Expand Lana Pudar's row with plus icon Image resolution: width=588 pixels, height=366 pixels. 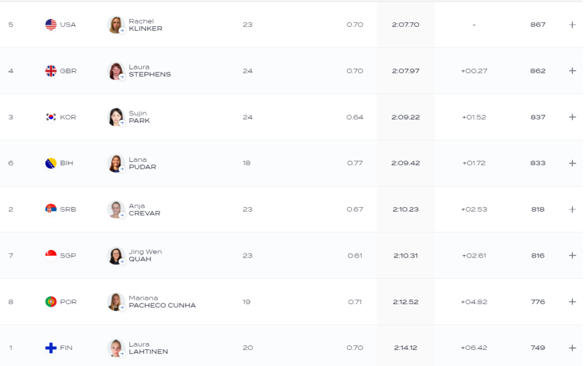572,163
